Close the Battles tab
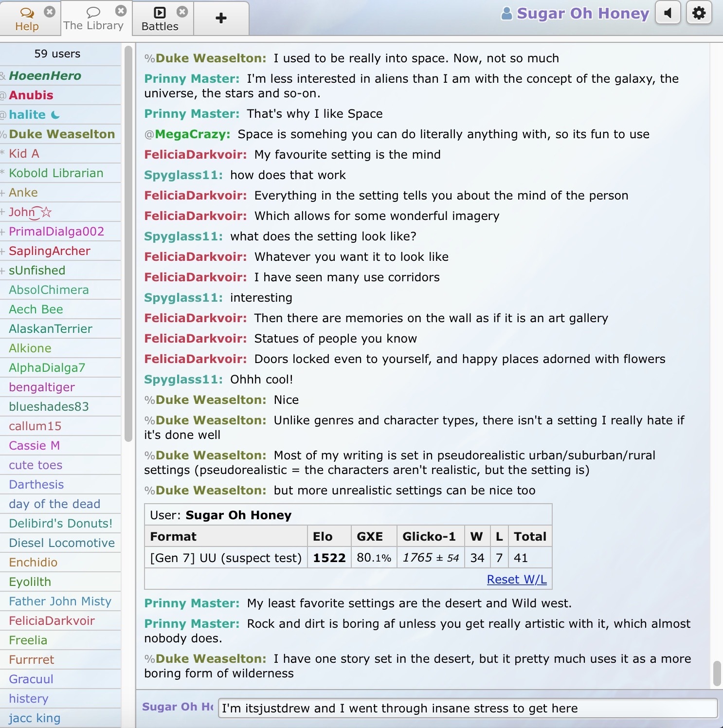Viewport: 723px width, 728px height. 182,12
